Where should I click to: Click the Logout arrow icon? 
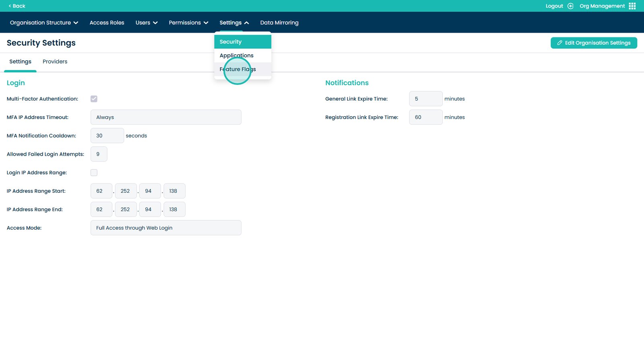click(x=570, y=6)
